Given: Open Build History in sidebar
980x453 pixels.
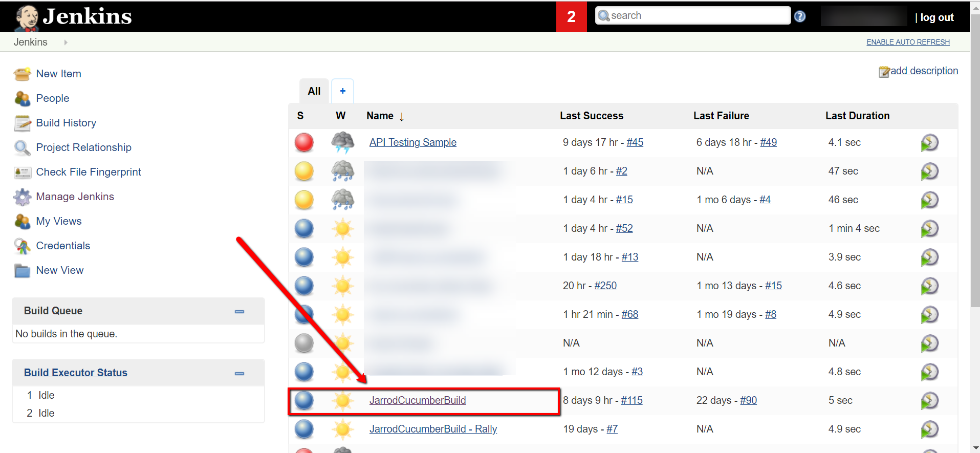Looking at the screenshot, I should [66, 123].
